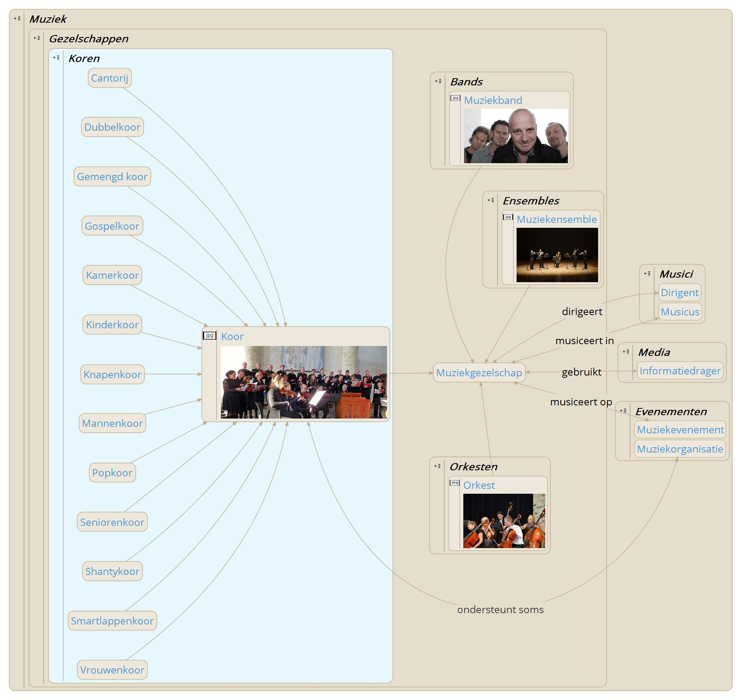Click the png icon beside Orkest
742x700 pixels.
tap(455, 483)
